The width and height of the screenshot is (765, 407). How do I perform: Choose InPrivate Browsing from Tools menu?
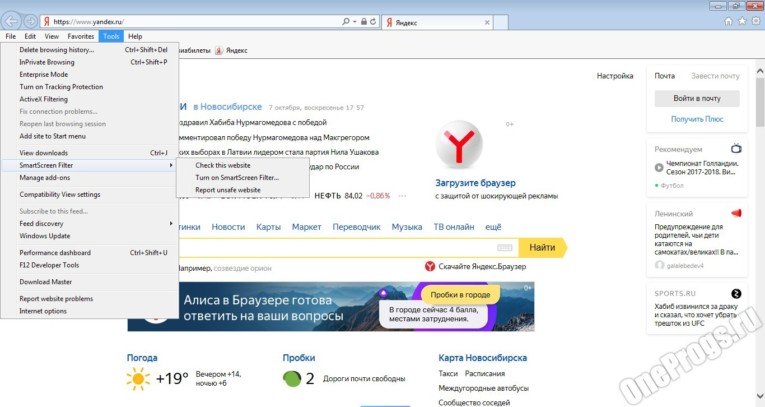(x=90, y=62)
